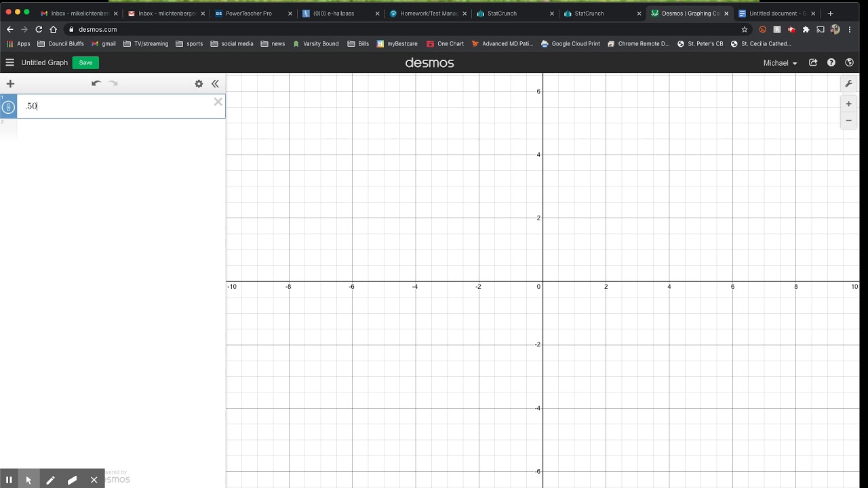
Task: Open the St. Cecilia Cathedral bookmark
Action: pyautogui.click(x=761, y=44)
